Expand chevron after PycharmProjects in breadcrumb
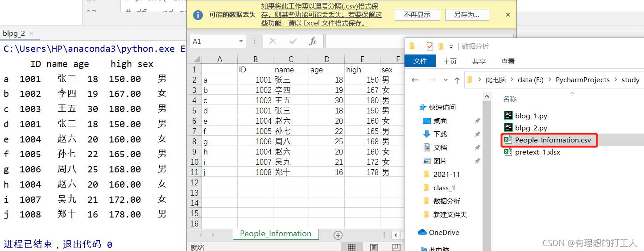Viewport: 644px width, 251px height. [x=615, y=80]
